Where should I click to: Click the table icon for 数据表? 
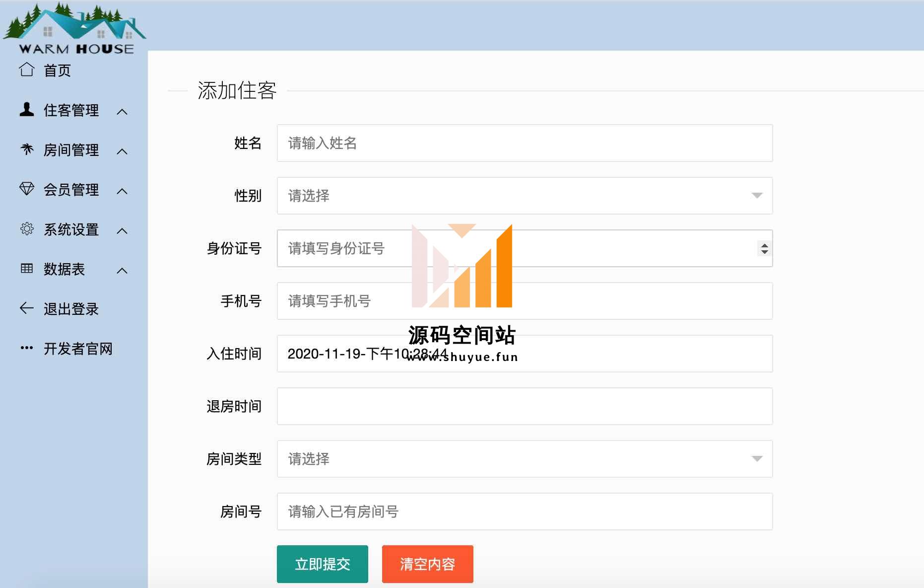[x=27, y=268]
